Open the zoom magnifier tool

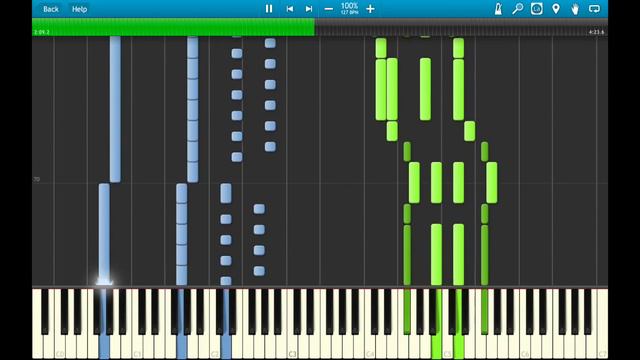518,9
